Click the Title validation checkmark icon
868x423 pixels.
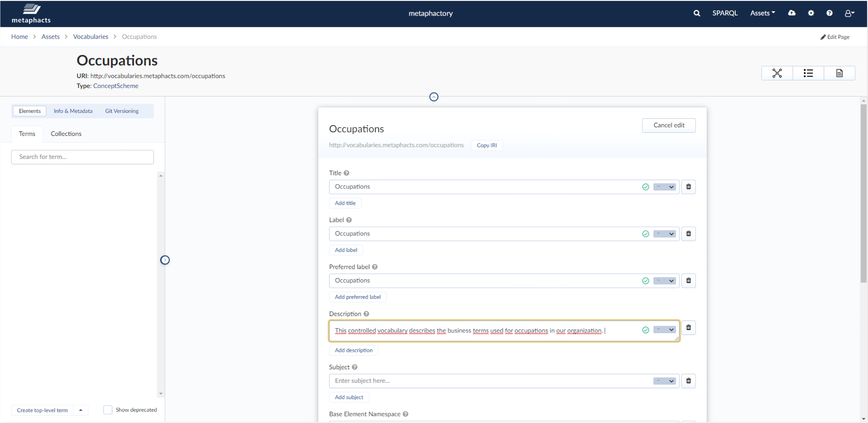(x=645, y=187)
